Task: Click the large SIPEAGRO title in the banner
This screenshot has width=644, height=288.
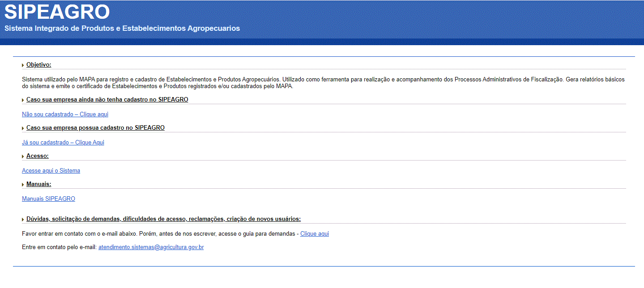Action: (x=57, y=12)
